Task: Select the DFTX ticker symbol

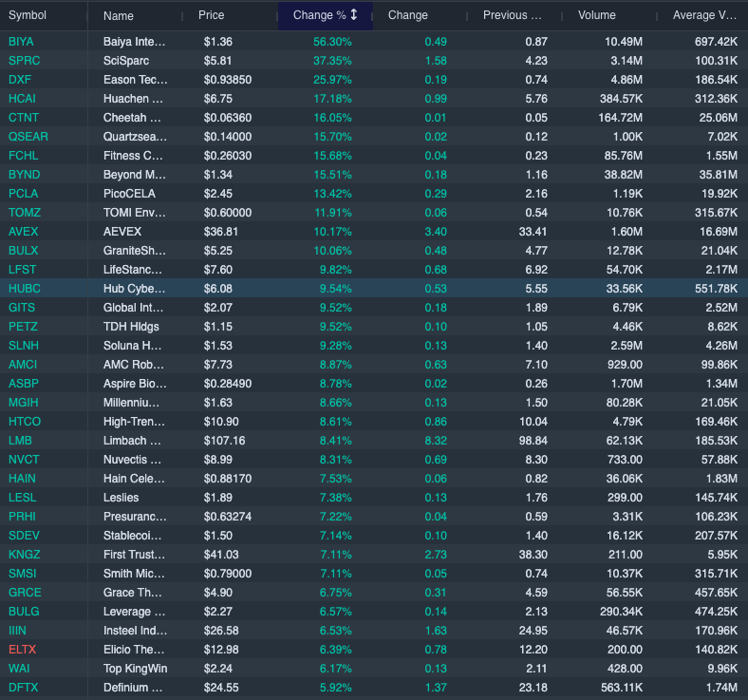Action: [x=24, y=688]
